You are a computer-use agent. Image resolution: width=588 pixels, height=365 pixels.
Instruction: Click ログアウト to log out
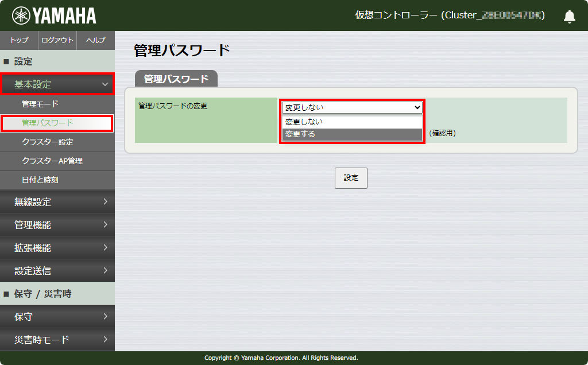57,40
